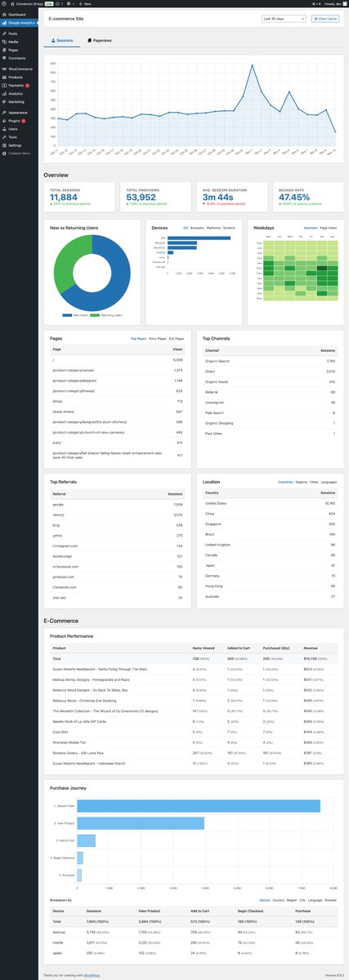
Task: Click the Bounce Rate value 47.45%
Action: tap(294, 197)
